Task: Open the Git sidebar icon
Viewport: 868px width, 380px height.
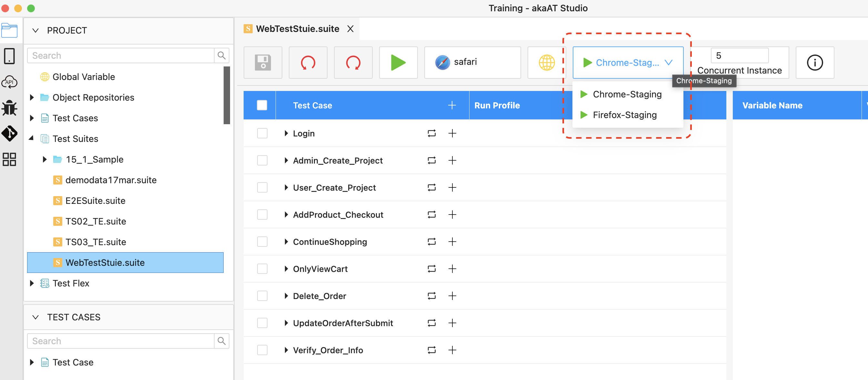Action: coord(9,134)
